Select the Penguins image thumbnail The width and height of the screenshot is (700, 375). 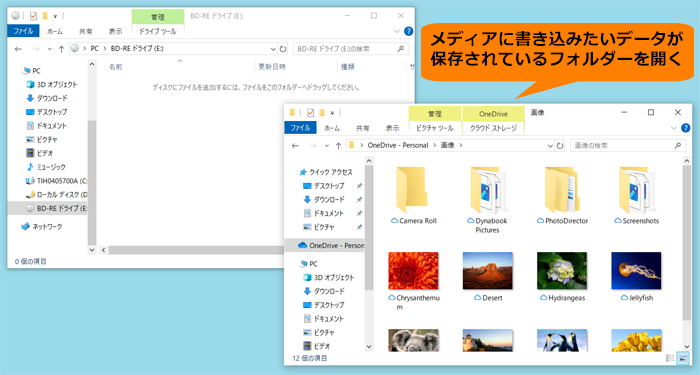(x=562, y=340)
